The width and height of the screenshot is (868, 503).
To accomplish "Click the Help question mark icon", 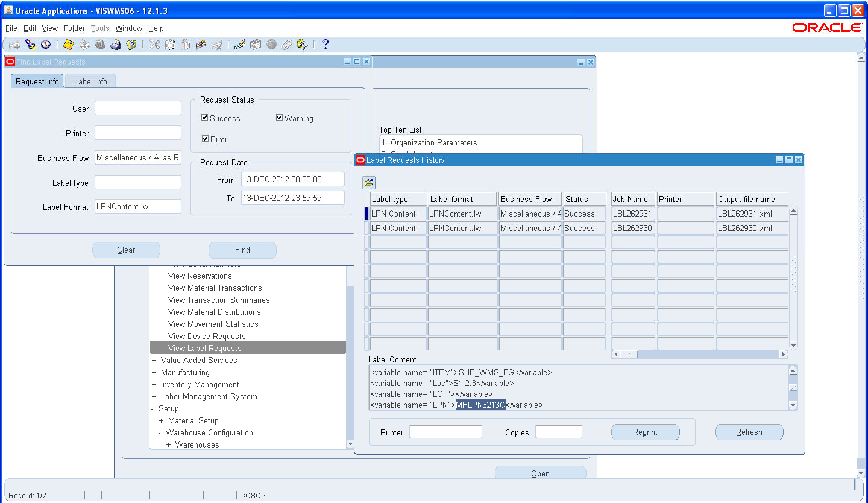I will (325, 44).
